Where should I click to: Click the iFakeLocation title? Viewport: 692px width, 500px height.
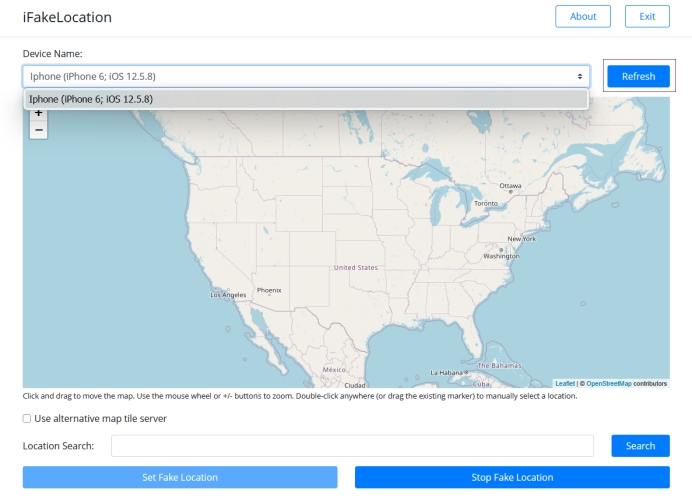tap(67, 17)
